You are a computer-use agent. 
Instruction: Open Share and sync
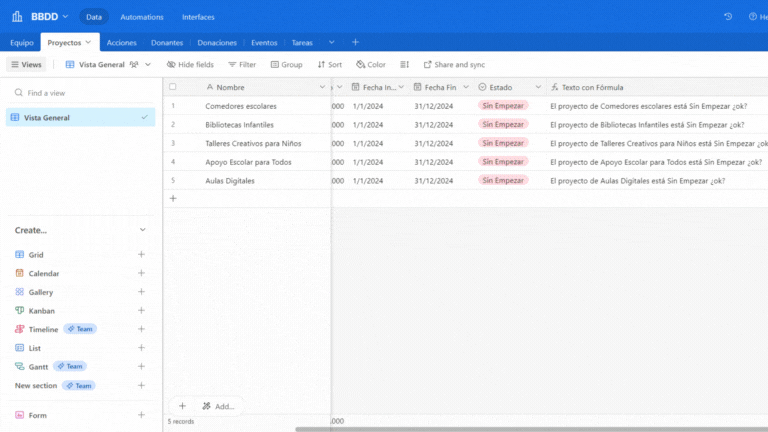(x=454, y=65)
